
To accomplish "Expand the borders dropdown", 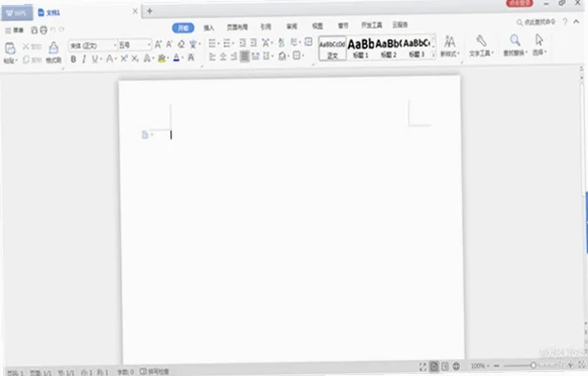I will 303,55.
